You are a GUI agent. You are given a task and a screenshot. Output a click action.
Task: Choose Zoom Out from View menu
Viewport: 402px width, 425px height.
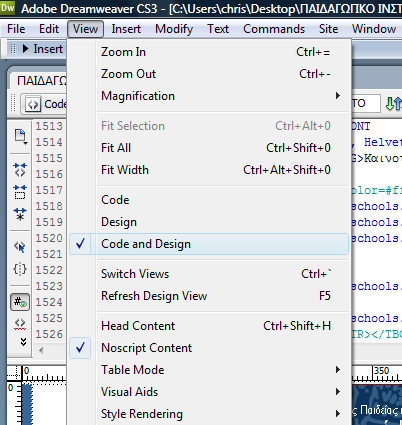coord(209,74)
